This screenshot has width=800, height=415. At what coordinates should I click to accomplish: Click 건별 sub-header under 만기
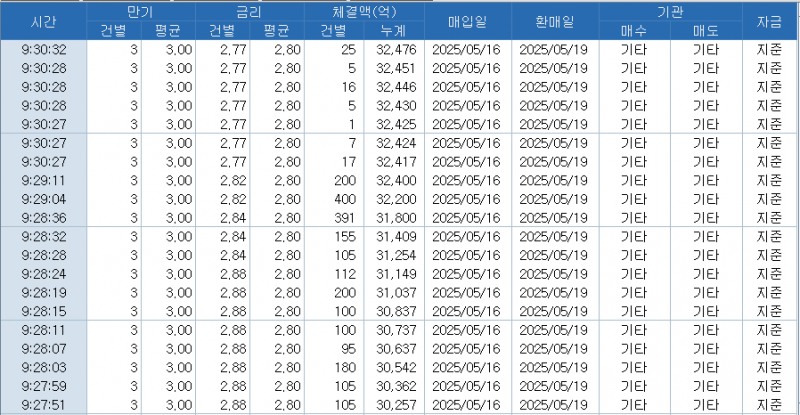pos(114,31)
